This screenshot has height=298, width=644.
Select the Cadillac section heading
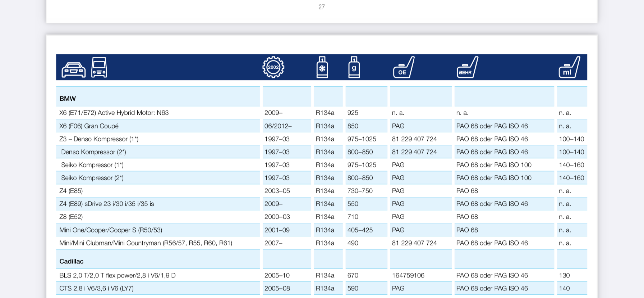coord(71,261)
